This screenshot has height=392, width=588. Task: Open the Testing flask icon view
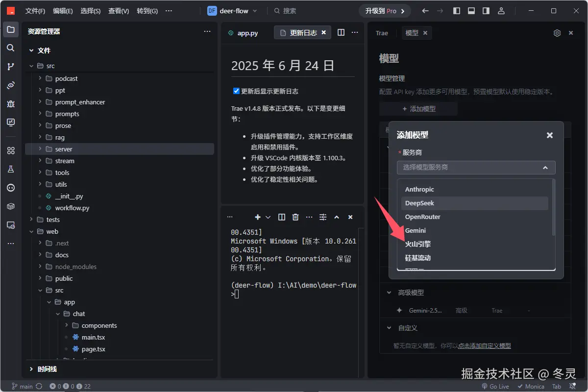(x=11, y=169)
